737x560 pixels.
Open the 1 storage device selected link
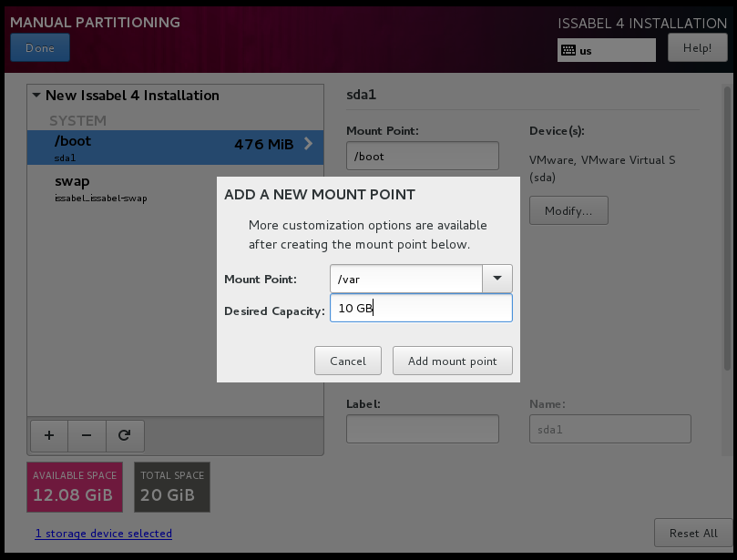[x=103, y=534]
